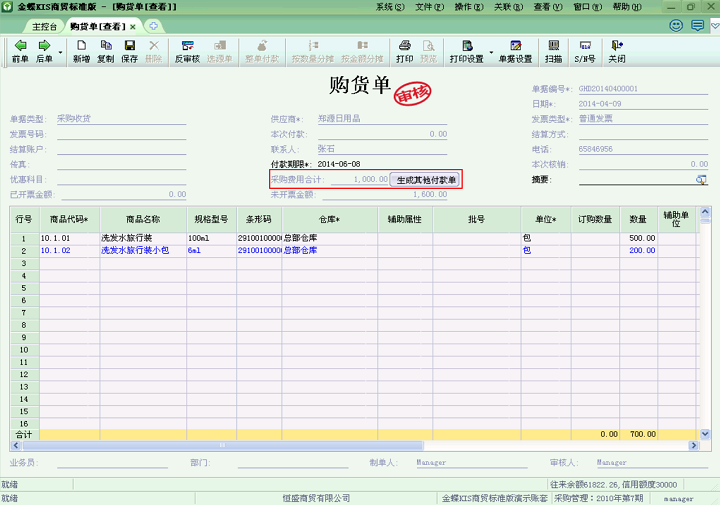Click the table's vertical scrollbar down arrow
Viewport: 720px width, 505px height.
(703, 435)
